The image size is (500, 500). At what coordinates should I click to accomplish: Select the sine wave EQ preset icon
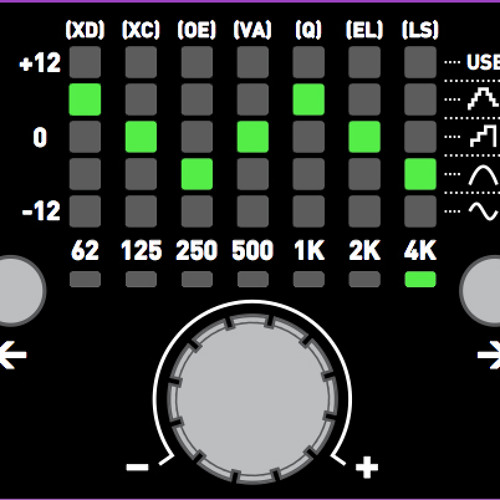[484, 212]
